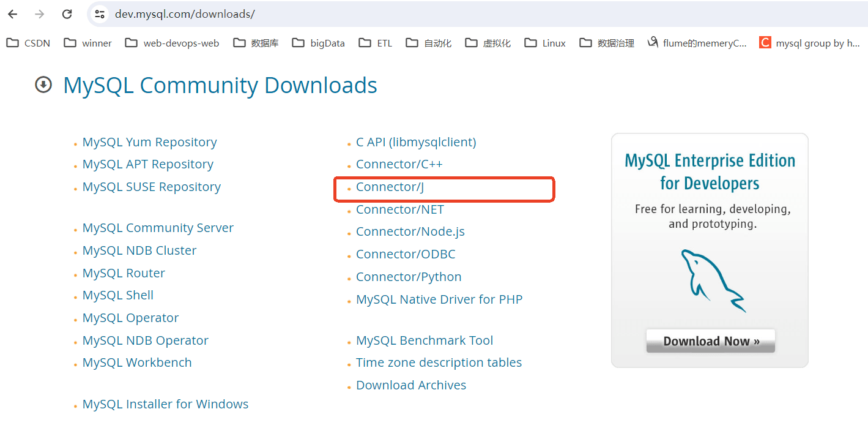Image resolution: width=868 pixels, height=439 pixels.
Task: Open MySQL Native Driver for PHP link
Action: [439, 299]
